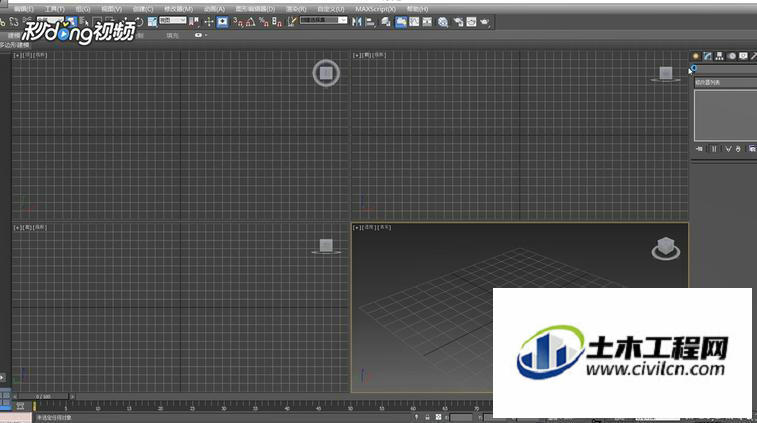Click the teapot Render Production icon
This screenshot has height=423, width=757.
484,22
